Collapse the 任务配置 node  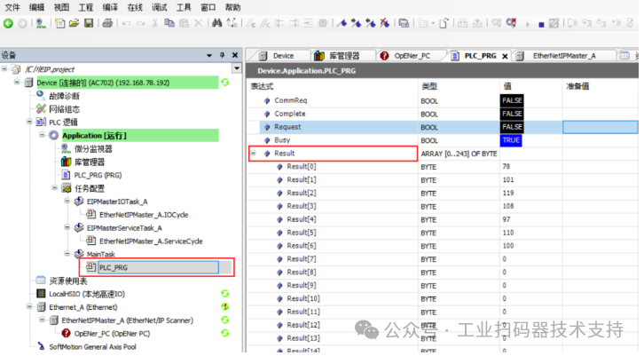pos(54,188)
